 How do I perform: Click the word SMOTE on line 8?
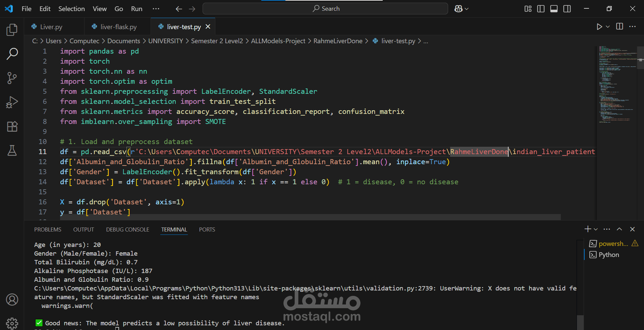point(215,122)
